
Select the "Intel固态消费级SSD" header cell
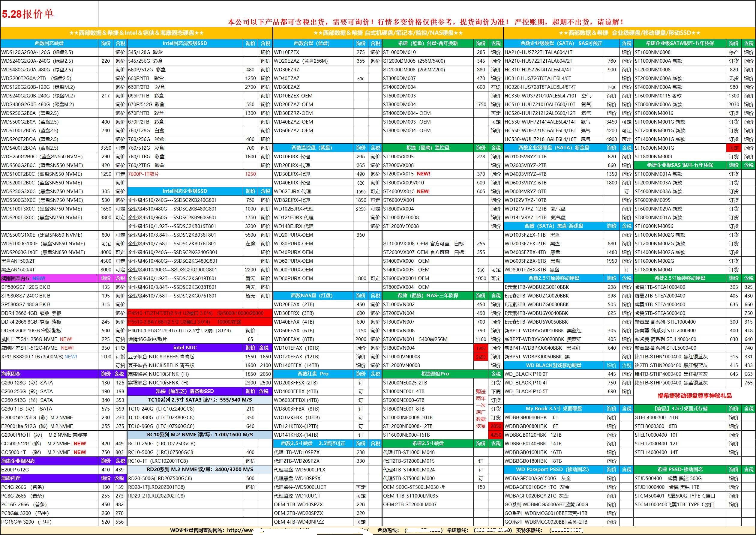[x=185, y=43]
